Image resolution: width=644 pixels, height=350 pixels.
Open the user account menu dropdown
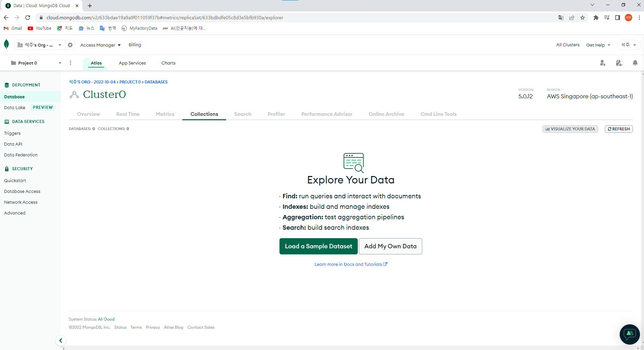coord(629,45)
